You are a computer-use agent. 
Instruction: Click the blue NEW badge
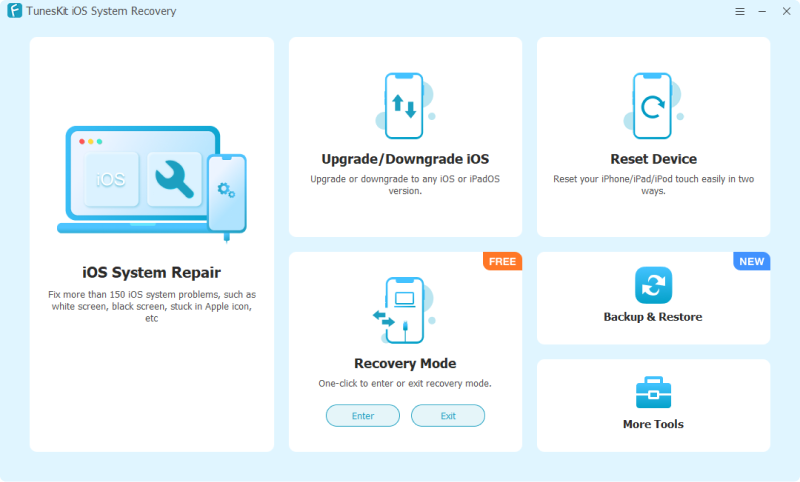752,261
